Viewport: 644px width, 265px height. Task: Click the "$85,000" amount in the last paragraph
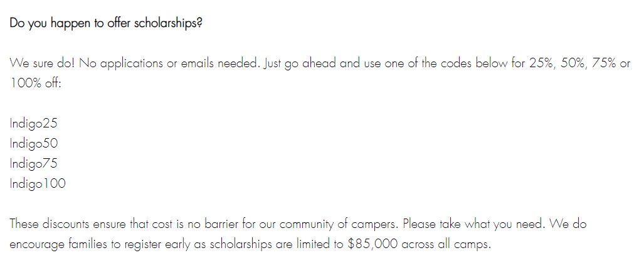[372, 244]
